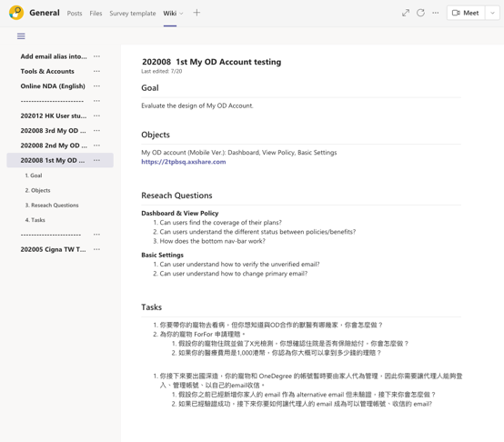Click the Basic Settings subheading

click(162, 255)
